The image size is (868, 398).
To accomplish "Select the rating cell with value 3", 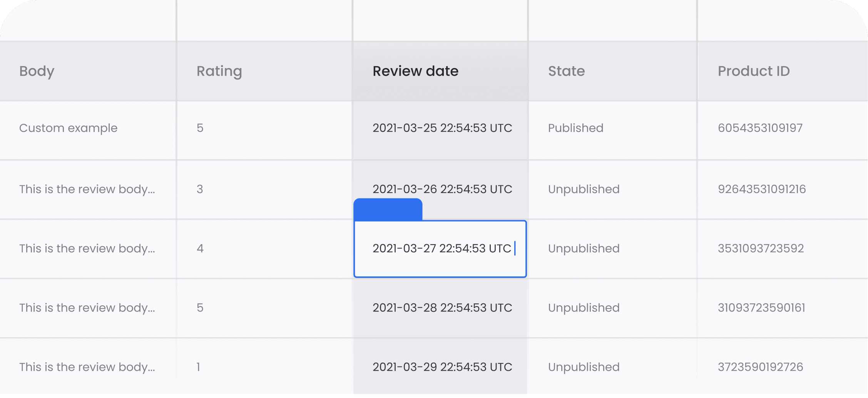I will click(264, 190).
